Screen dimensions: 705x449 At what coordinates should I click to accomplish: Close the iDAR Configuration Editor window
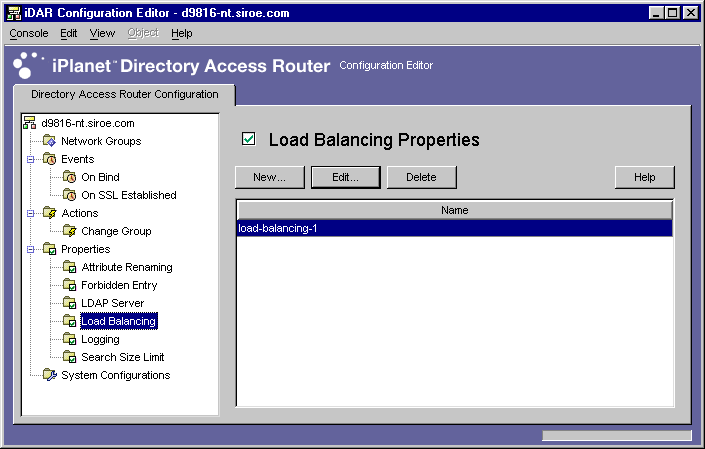[690, 13]
